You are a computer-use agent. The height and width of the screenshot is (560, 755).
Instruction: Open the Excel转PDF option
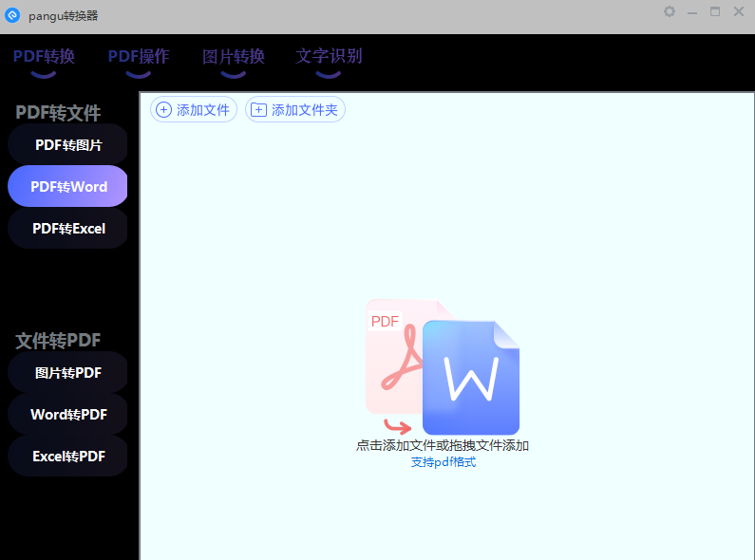67,457
